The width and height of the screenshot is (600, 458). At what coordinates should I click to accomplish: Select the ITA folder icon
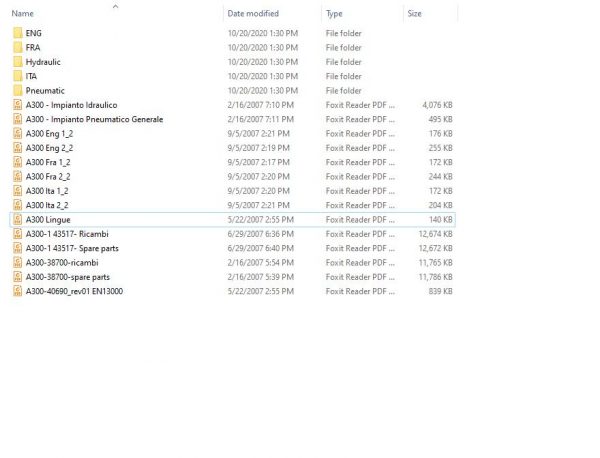(18, 76)
